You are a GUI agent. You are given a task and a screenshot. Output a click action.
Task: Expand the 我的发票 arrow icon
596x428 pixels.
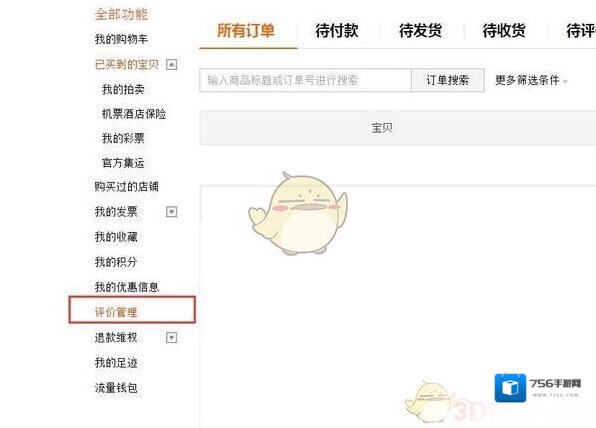(171, 211)
